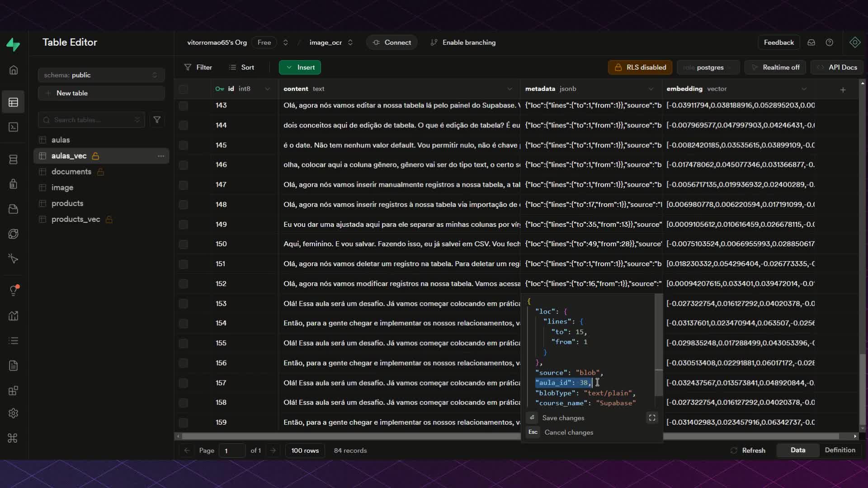Click Save changes in JSON editor

click(563, 418)
